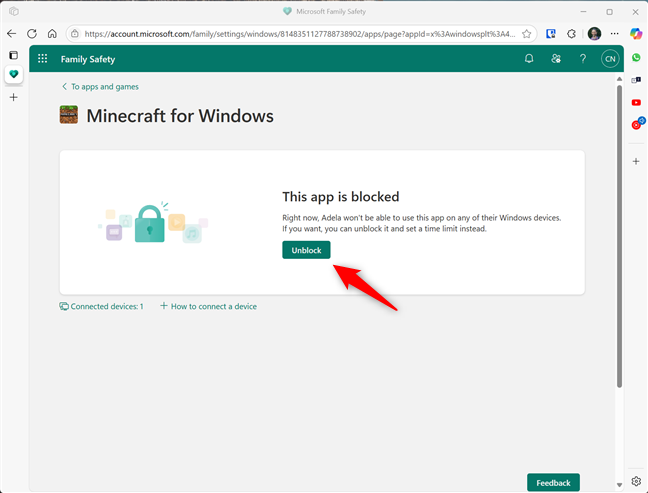648x493 pixels.
Task: Open browser settings and more menu
Action: [x=615, y=34]
